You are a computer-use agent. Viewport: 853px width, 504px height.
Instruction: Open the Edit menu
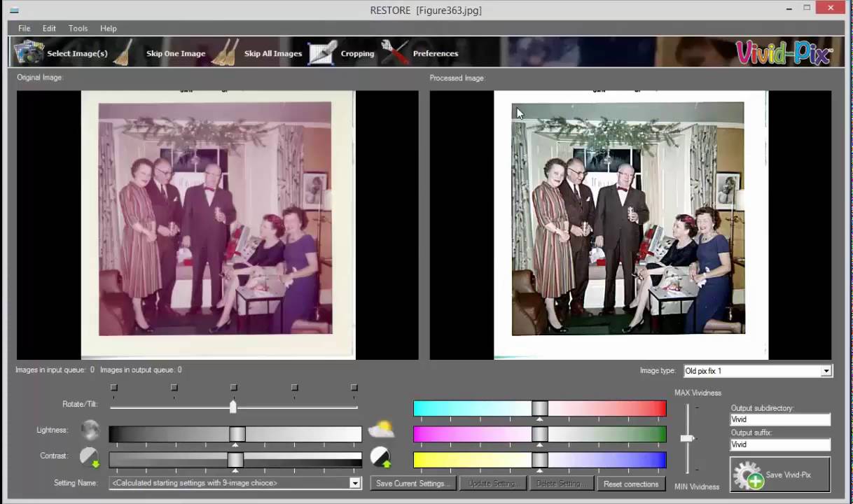49,28
